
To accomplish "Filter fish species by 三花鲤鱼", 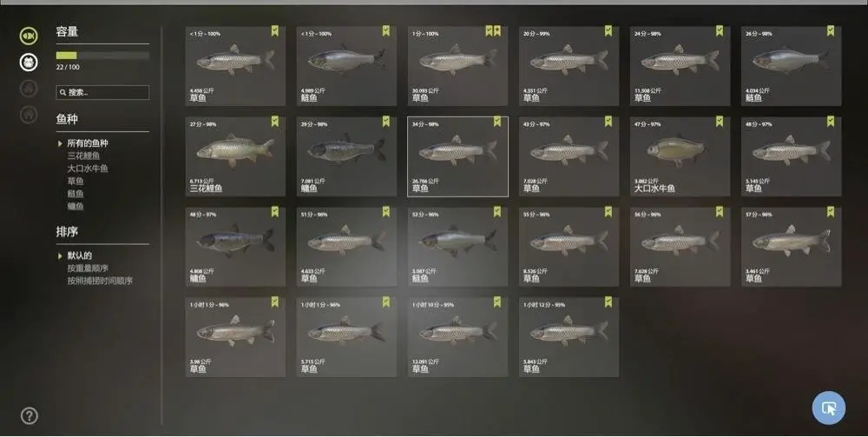I will [x=84, y=156].
